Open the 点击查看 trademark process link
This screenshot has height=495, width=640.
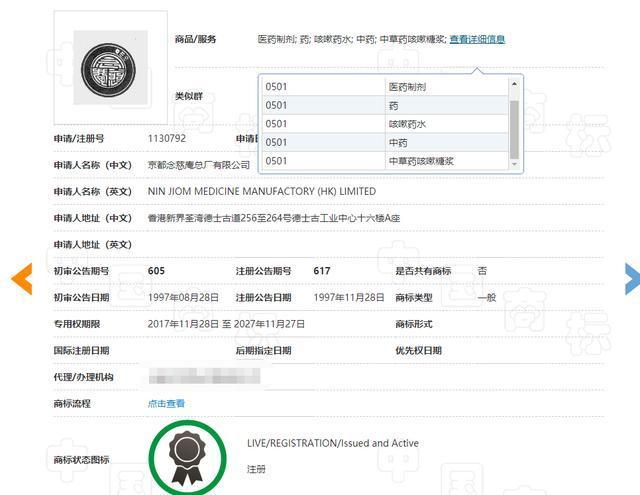[166, 404]
